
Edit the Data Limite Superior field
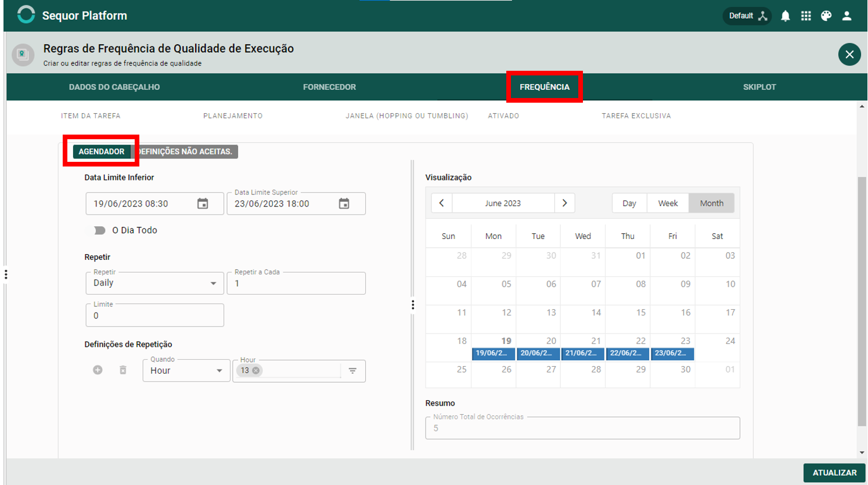(x=296, y=204)
